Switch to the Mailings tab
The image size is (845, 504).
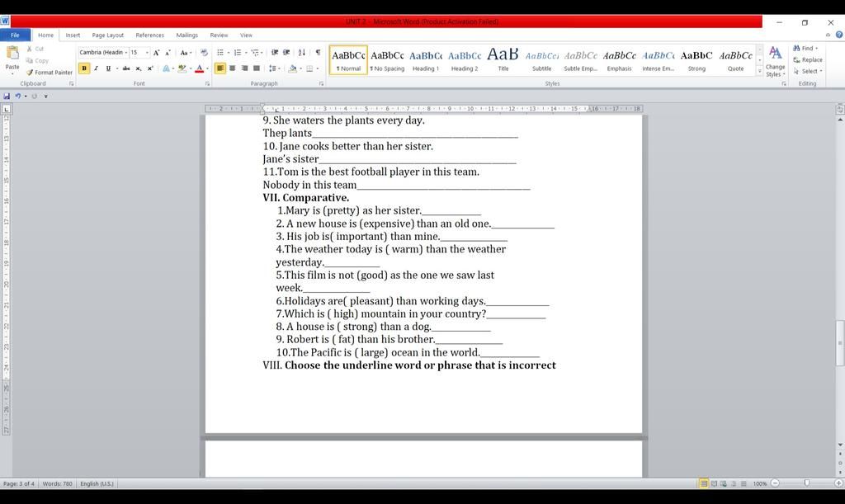point(187,35)
